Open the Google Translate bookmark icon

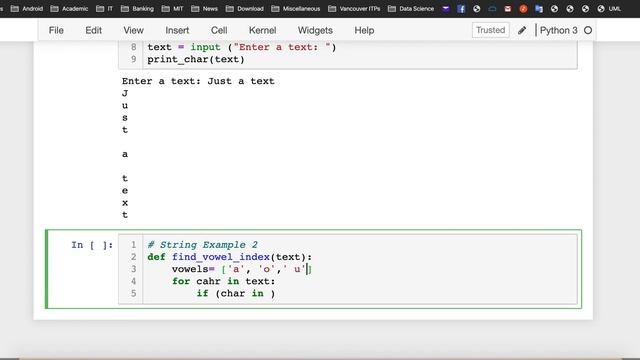[539, 9]
